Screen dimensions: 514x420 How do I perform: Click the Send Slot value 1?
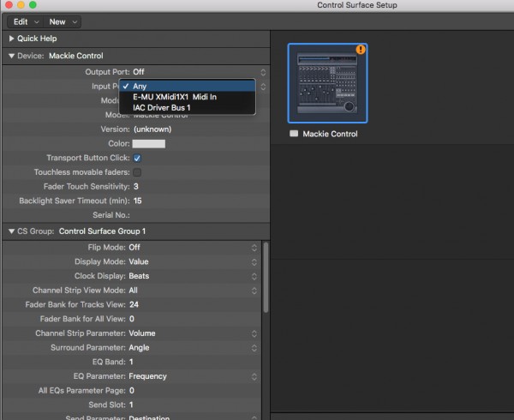click(131, 405)
